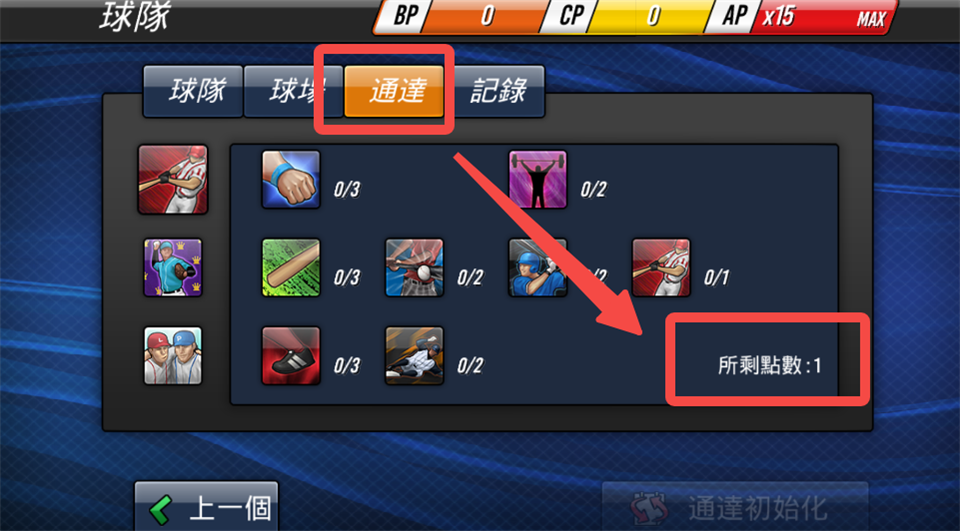Select the highlighted 通達 tab
The height and width of the screenshot is (531, 960).
pos(394,91)
